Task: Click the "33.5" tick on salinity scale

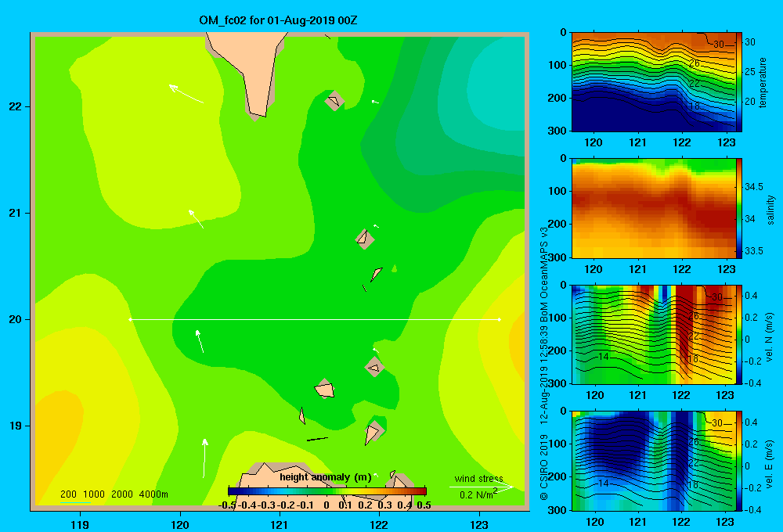Action: [x=754, y=251]
